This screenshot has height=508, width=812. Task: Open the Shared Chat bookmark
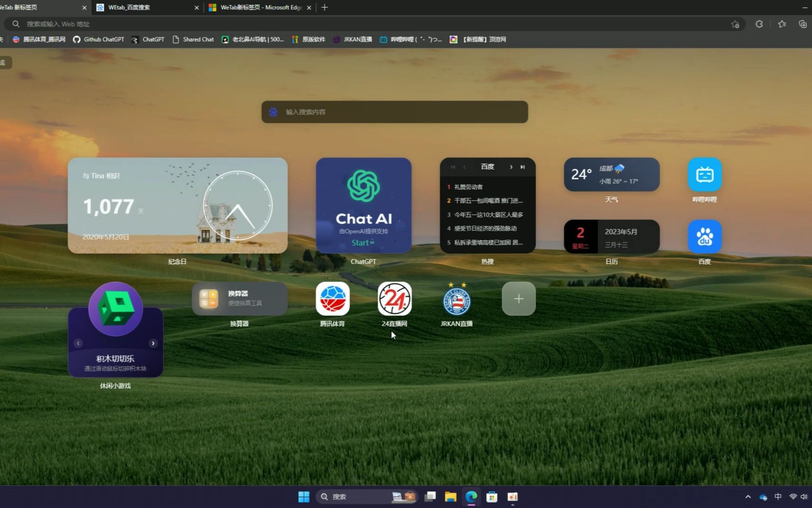click(193, 40)
